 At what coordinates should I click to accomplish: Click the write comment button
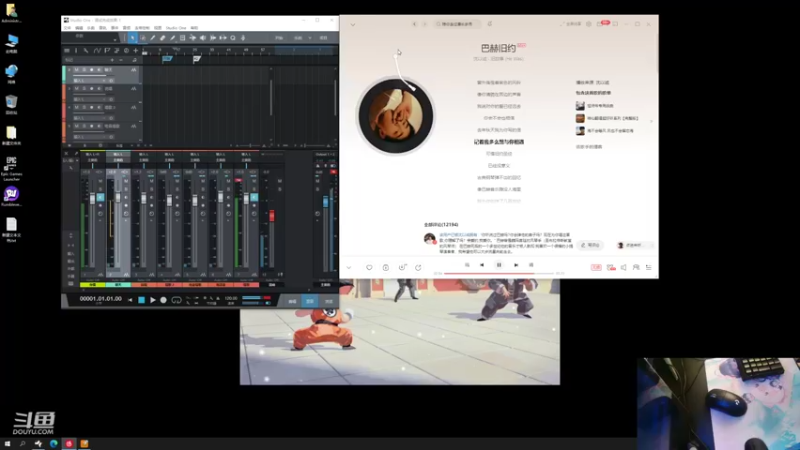[590, 245]
